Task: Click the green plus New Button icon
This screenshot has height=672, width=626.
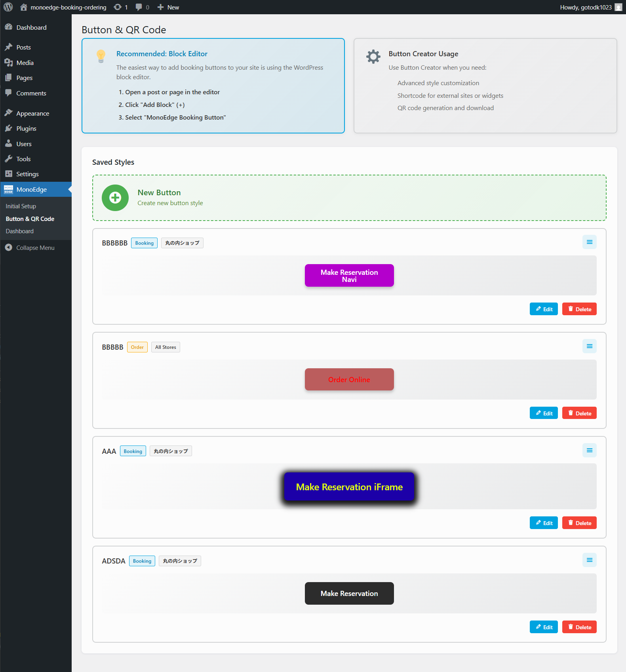Action: (115, 198)
